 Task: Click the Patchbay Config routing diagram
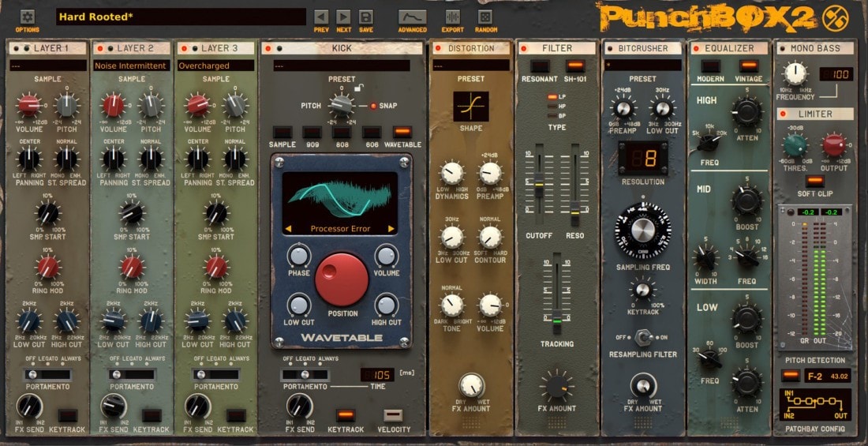pos(815,404)
